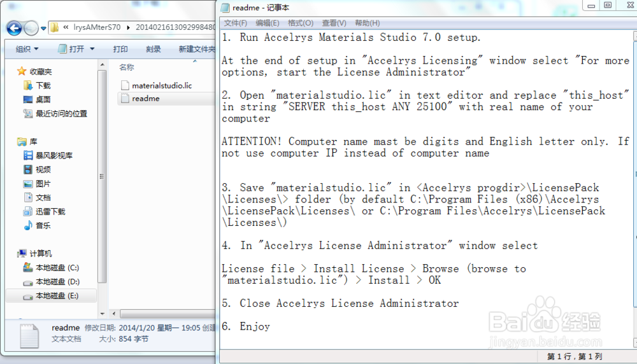This screenshot has width=637, height=364.
Task: Minimize the readme Notepad window
Action: [x=591, y=6]
